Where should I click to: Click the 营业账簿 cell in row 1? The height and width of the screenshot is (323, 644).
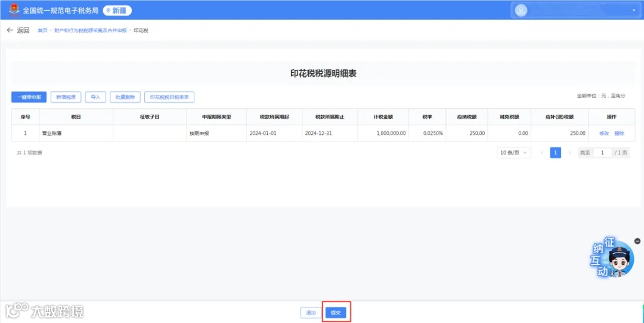point(76,133)
